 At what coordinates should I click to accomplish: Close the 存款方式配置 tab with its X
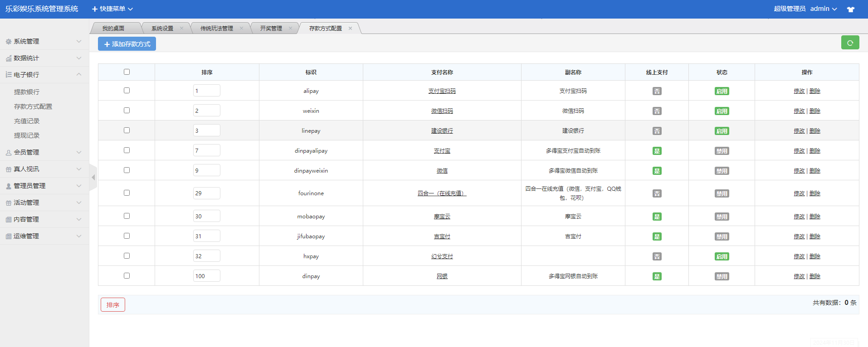(350, 28)
